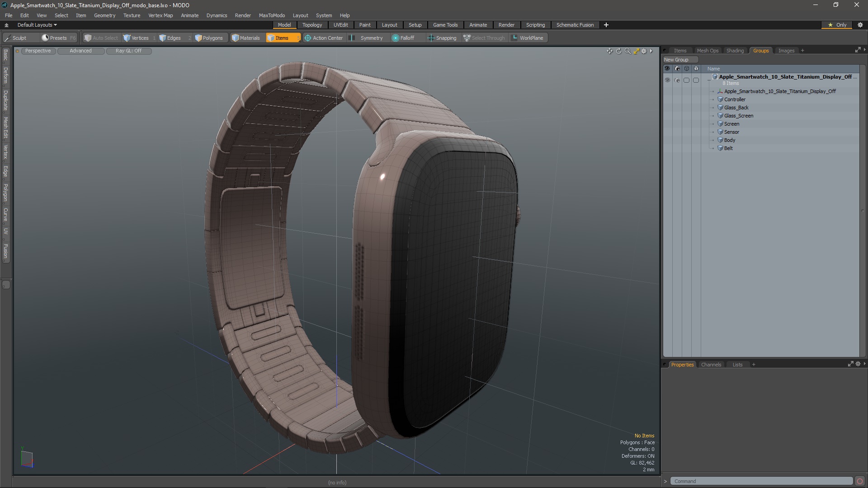Toggle visibility eye of the smartwatch group
868x488 pixels.
(x=667, y=80)
